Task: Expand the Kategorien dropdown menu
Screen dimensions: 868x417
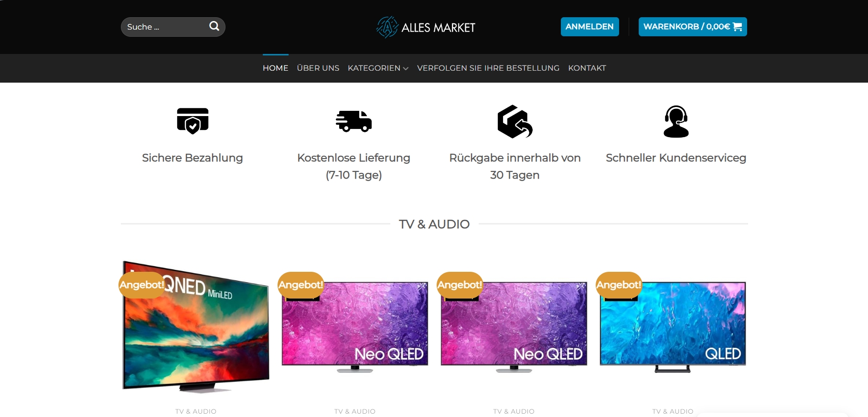Action: tap(378, 68)
